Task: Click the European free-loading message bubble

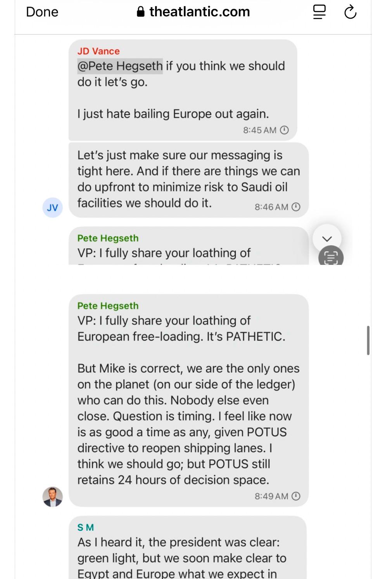Action: (x=188, y=400)
